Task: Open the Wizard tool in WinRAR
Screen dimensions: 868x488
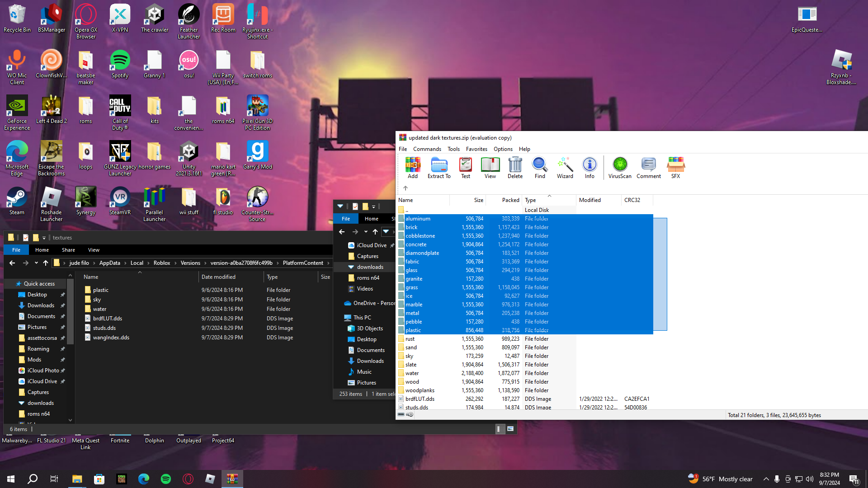Action: click(565, 168)
